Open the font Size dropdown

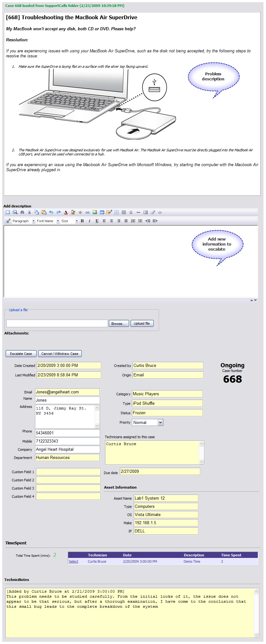pos(69,221)
